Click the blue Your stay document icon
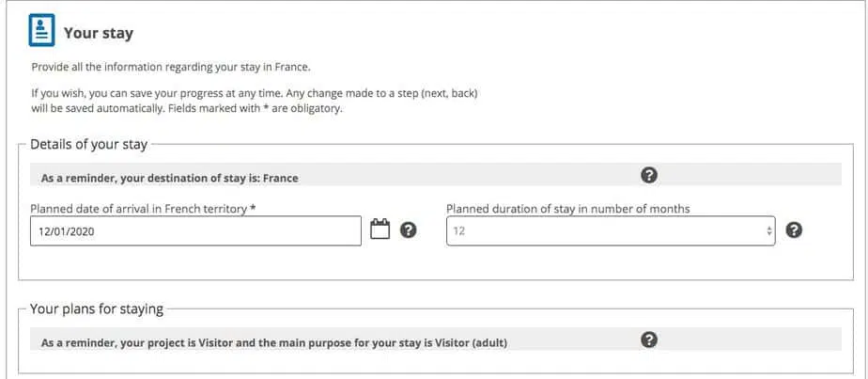868x379 pixels. pos(41,30)
